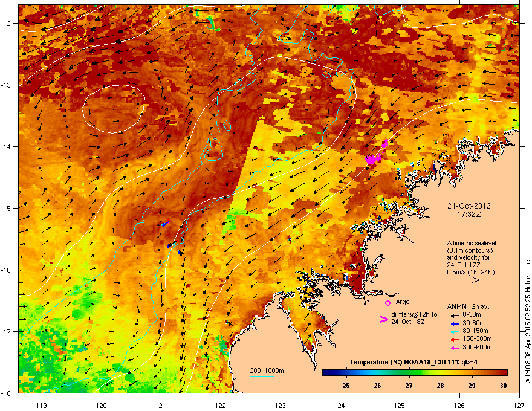
Task: Click the vertical IMOS copyright timestamp text
Action: (x=528, y=322)
